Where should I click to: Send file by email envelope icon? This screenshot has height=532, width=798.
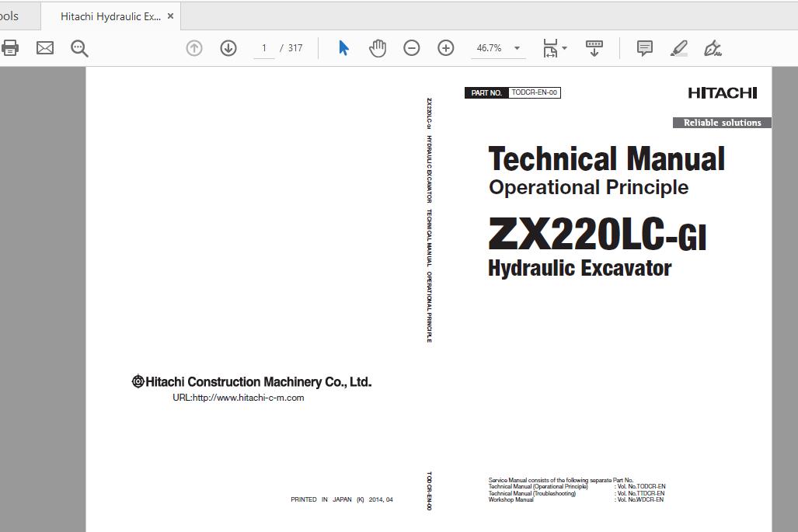click(x=45, y=48)
